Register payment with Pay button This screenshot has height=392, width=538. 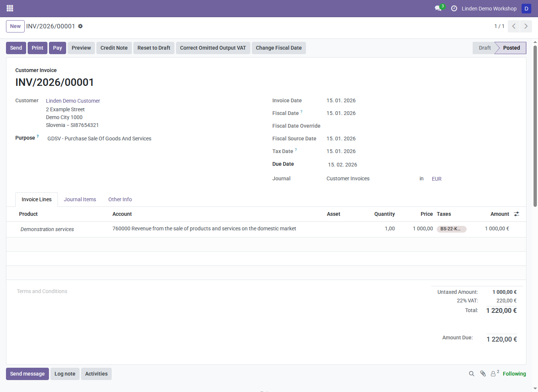[x=58, y=48]
